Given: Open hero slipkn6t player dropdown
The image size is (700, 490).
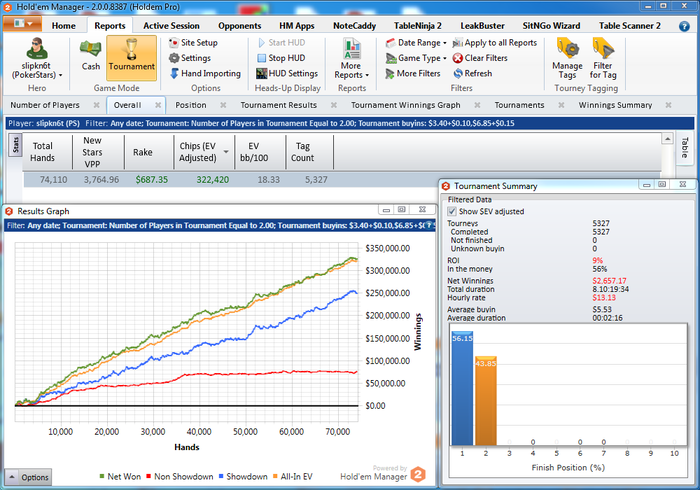Looking at the screenshot, I should [x=37, y=59].
